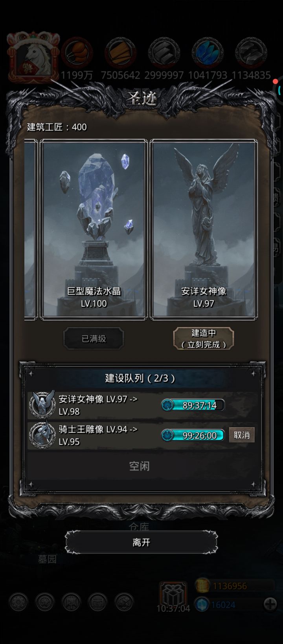
Task: Tap the idle 空闲 queue slot
Action: point(140,466)
